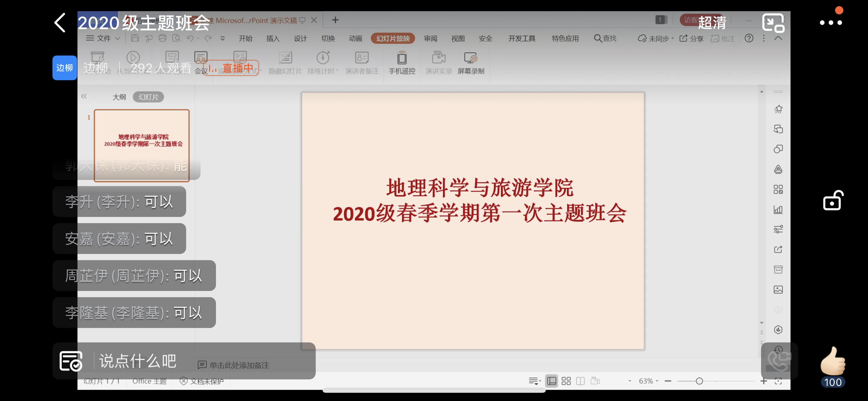Click the zoom slider handle

[x=699, y=381]
